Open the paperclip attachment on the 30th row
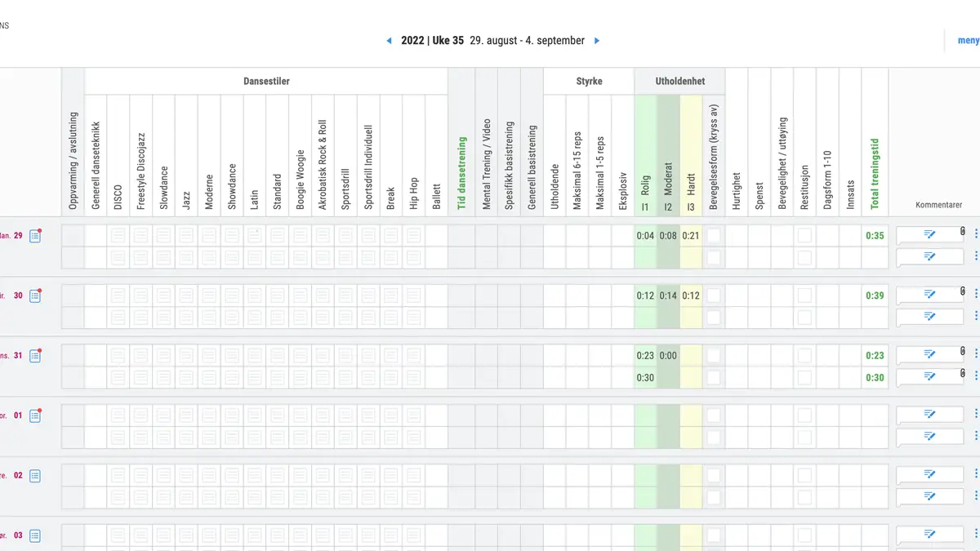980x551 pixels. click(963, 292)
